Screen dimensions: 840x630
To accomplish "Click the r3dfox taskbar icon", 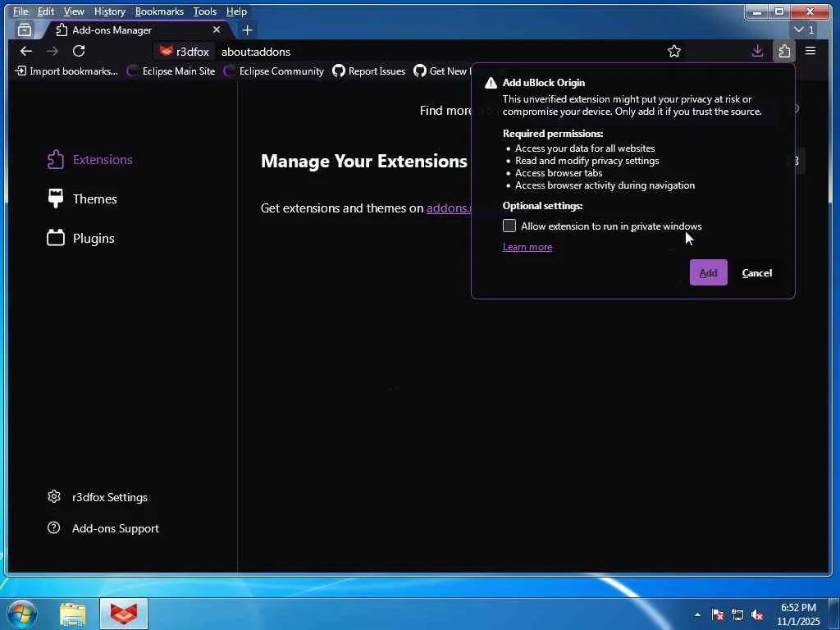I will [x=124, y=614].
